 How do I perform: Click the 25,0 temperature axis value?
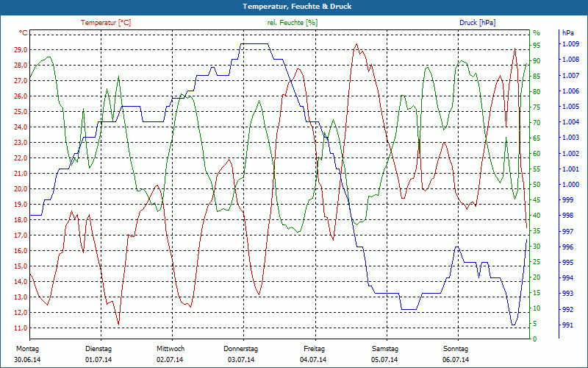[x=21, y=112]
